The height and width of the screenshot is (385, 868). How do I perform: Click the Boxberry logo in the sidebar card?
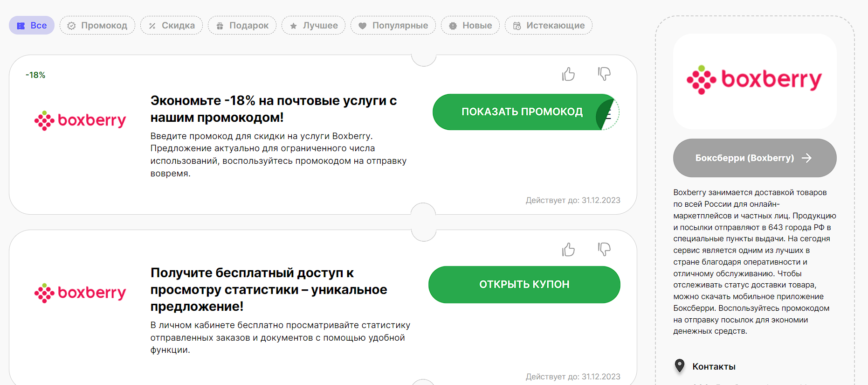point(754,80)
